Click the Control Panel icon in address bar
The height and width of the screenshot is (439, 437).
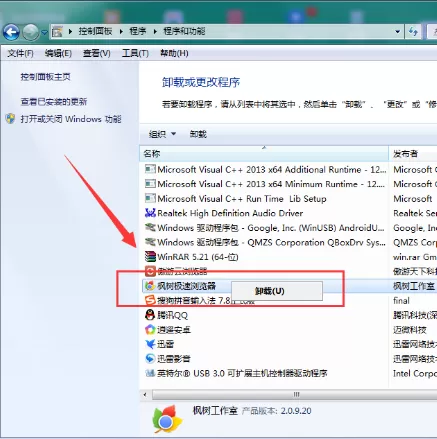click(57, 32)
